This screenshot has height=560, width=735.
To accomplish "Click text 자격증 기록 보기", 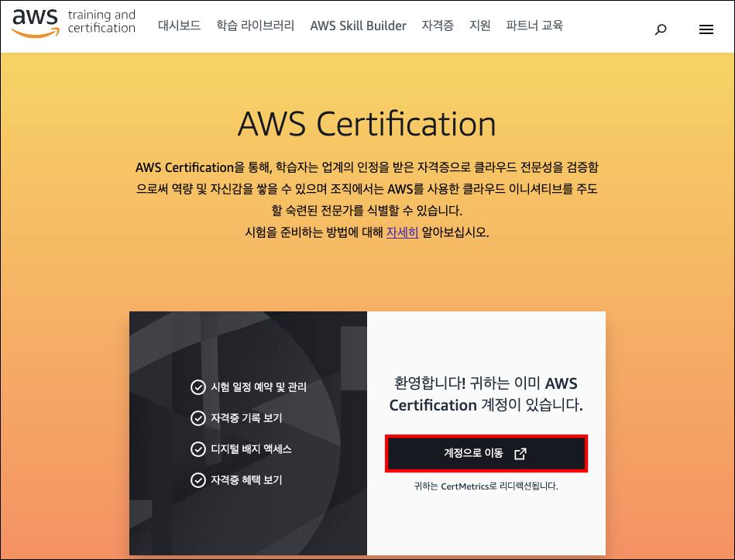I will [x=246, y=418].
